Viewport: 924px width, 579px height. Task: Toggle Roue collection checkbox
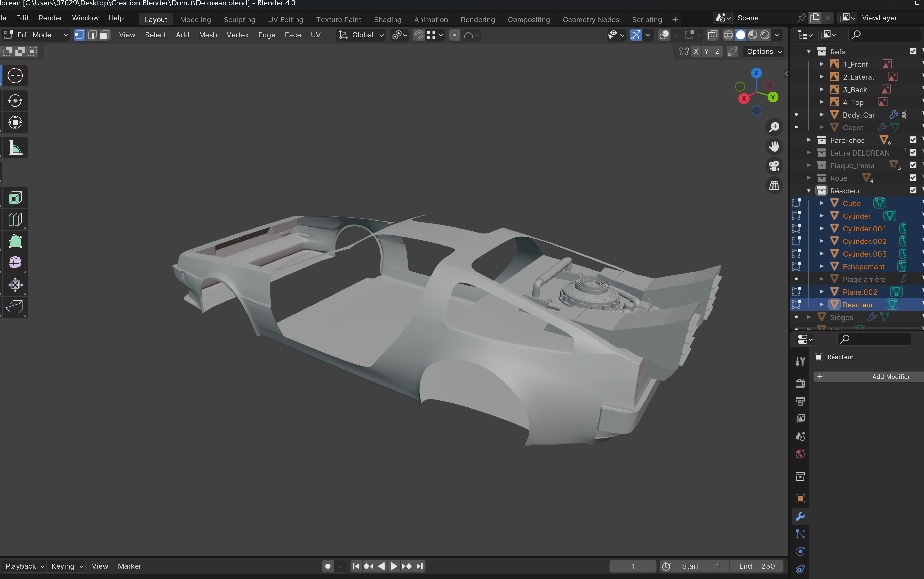coord(913,178)
